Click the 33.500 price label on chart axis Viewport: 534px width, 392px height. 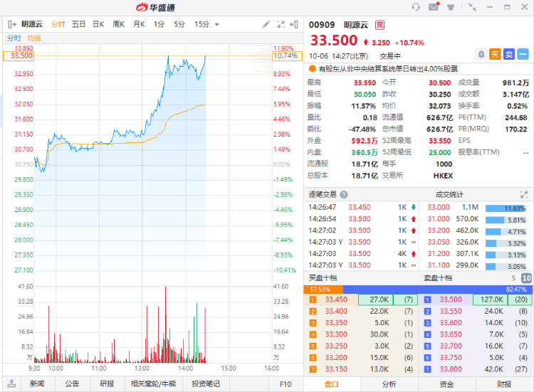pos(19,55)
